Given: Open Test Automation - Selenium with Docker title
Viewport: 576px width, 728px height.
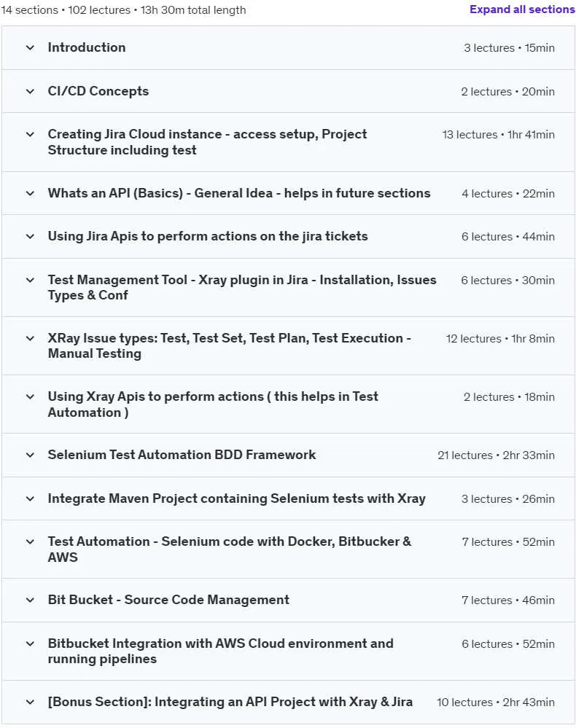Looking at the screenshot, I should pos(230,549).
